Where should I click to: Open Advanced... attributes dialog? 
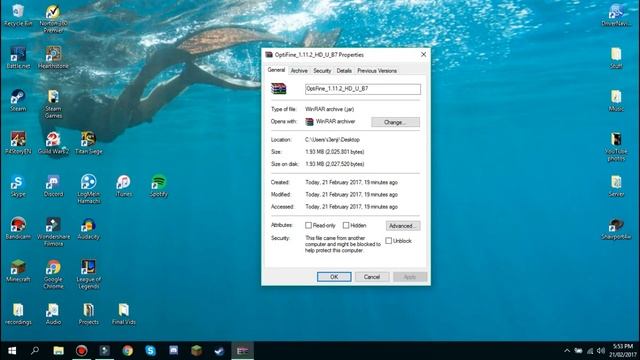tap(403, 226)
